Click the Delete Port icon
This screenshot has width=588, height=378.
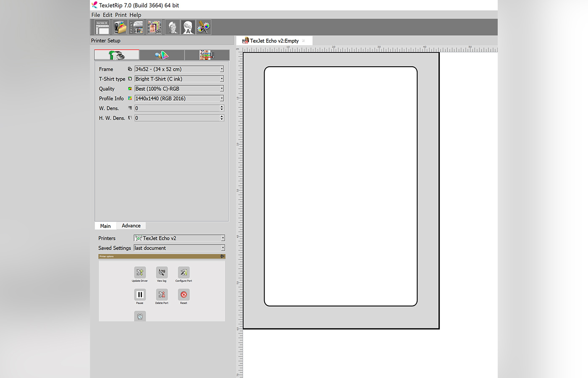point(162,295)
